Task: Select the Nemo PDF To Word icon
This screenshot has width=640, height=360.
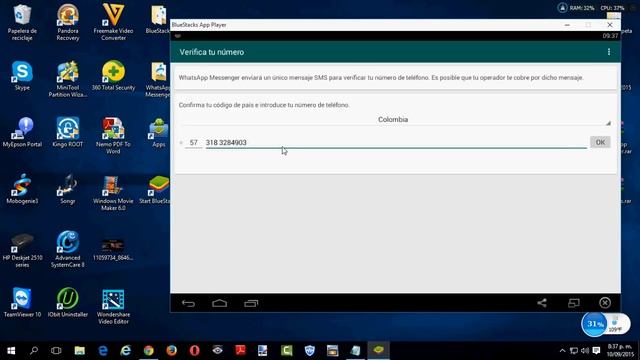Action: click(x=113, y=136)
